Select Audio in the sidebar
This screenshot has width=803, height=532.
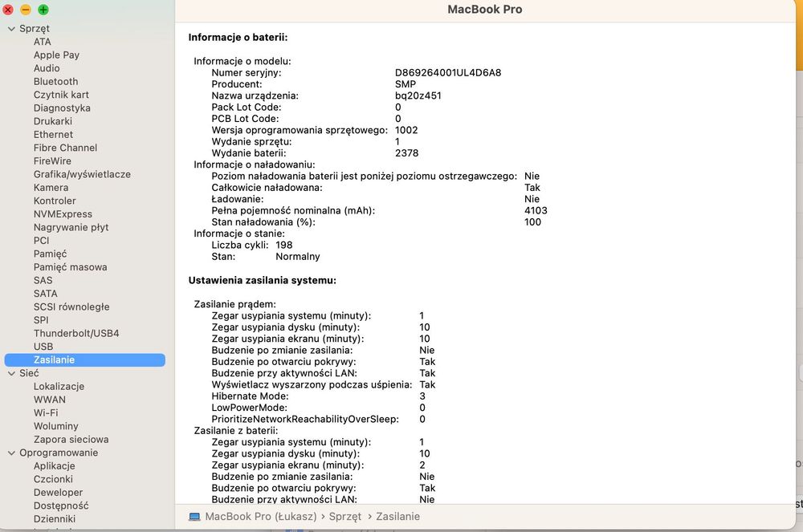pyautogui.click(x=47, y=68)
